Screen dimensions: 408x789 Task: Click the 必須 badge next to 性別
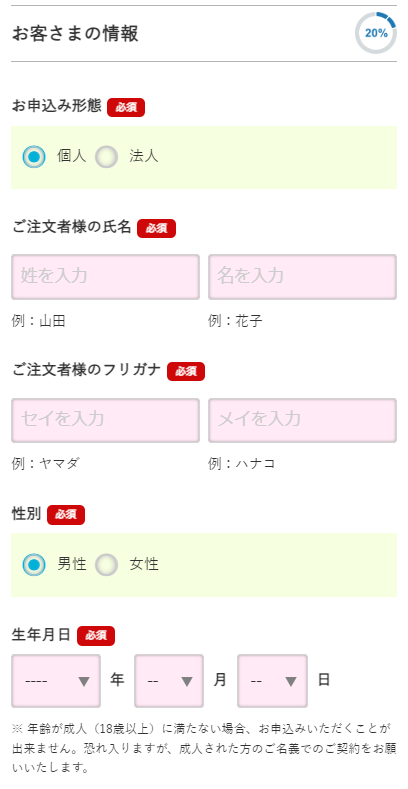(x=66, y=515)
